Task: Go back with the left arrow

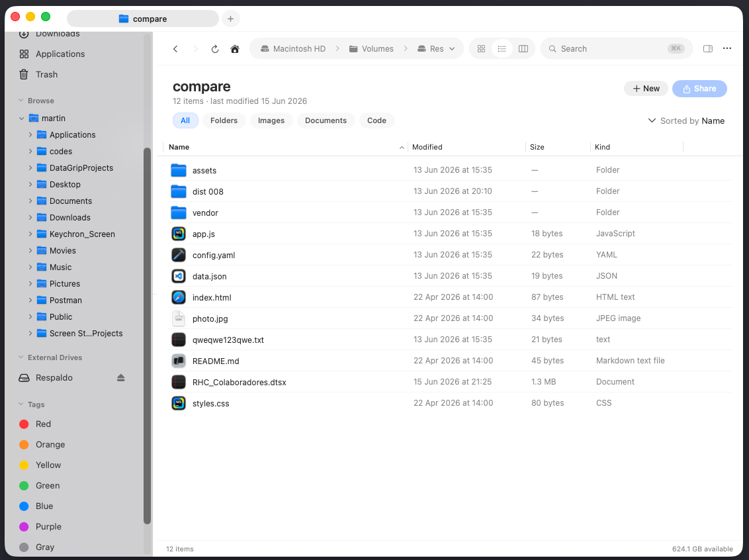Action: pyautogui.click(x=175, y=49)
